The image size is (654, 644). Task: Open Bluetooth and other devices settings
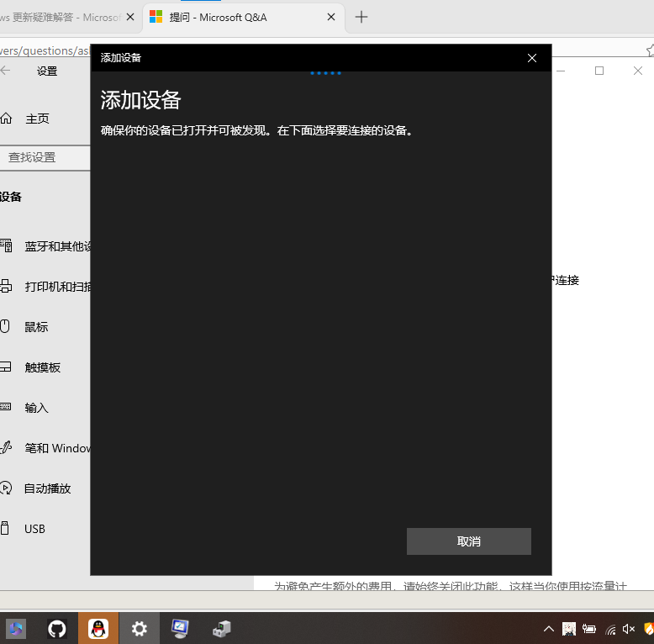pyautogui.click(x=45, y=246)
